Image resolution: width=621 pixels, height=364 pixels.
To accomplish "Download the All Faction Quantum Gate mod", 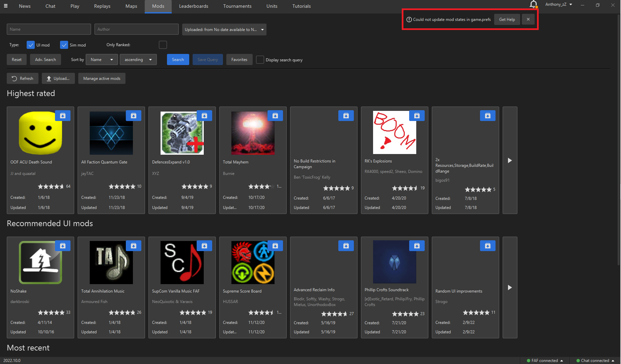I will click(134, 116).
